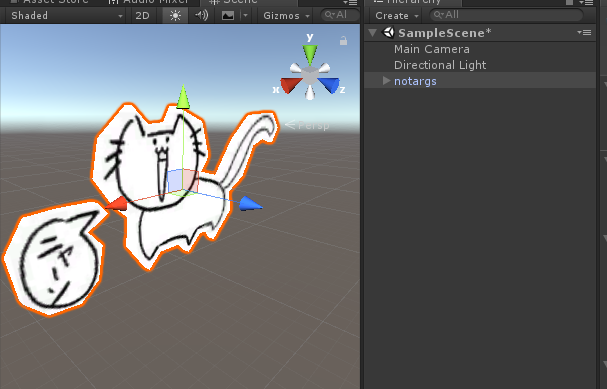Click the Scene view search field
Image resolution: width=607 pixels, height=389 pixels.
coord(340,15)
